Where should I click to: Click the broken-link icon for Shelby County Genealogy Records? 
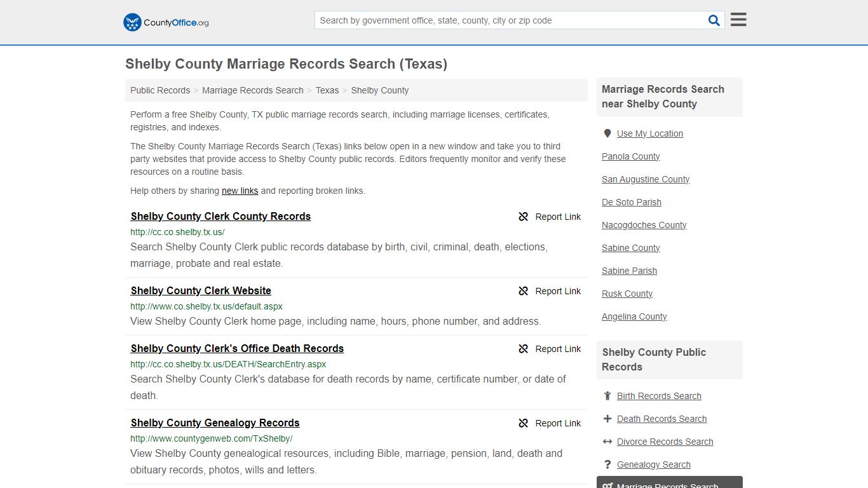524,423
